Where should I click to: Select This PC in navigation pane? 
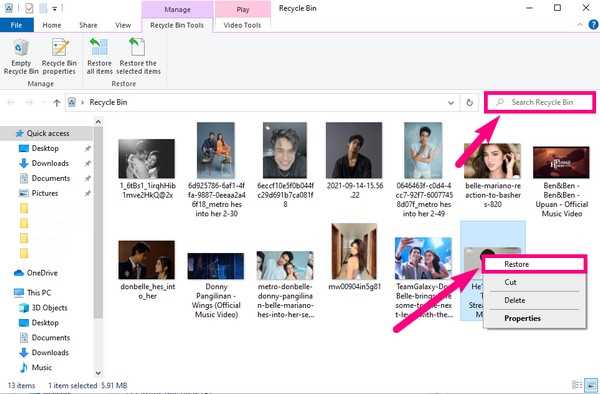pos(38,293)
